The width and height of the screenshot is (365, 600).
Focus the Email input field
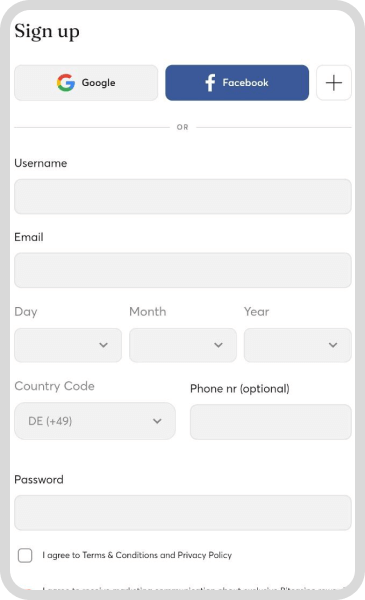coord(183,270)
